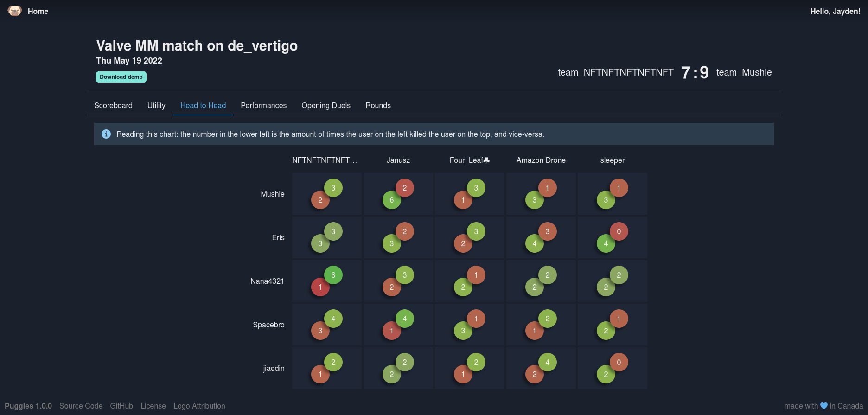868x415 pixels.
Task: Click the Spacebro row label
Action: 268,325
